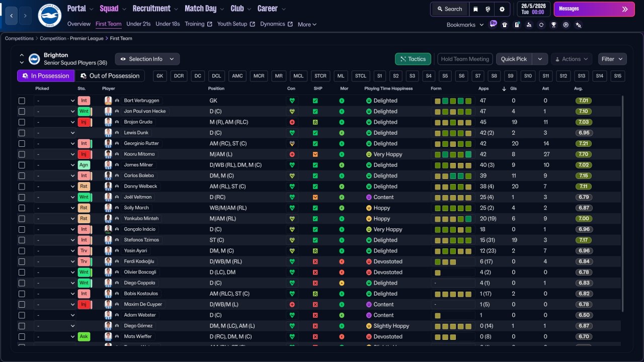
Task: Click the Tactics button
Action: [x=413, y=59]
